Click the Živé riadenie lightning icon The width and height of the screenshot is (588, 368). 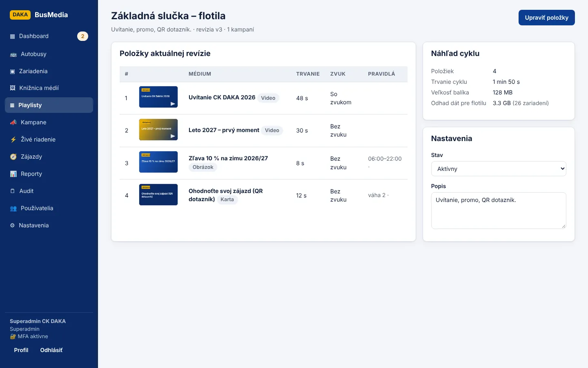(x=13, y=140)
